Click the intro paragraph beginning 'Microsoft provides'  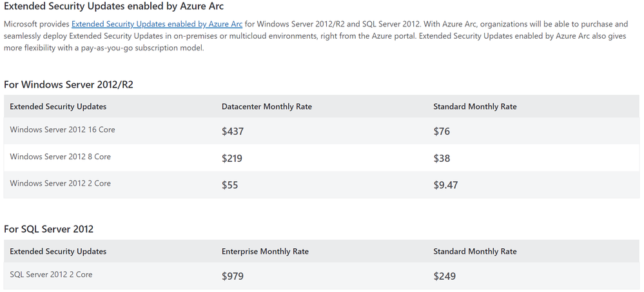316,36
